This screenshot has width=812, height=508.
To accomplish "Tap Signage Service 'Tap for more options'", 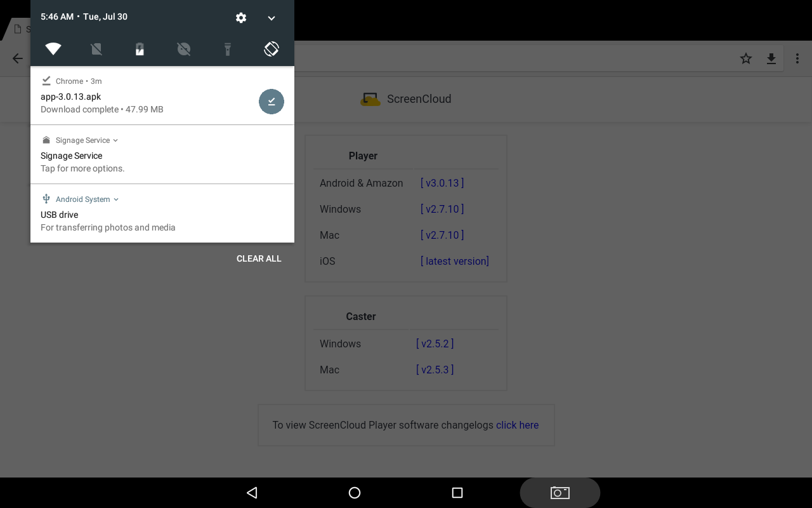I will (x=82, y=168).
